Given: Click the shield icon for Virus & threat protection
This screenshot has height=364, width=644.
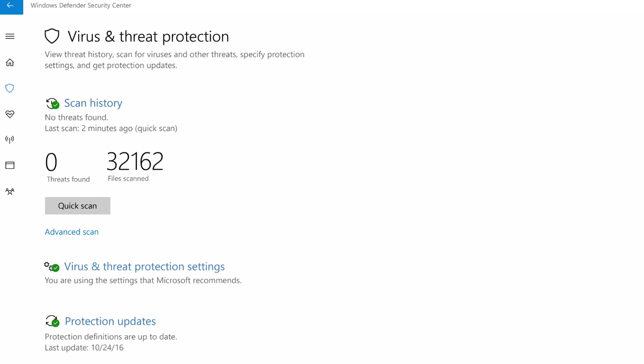Looking at the screenshot, I should click(9, 88).
